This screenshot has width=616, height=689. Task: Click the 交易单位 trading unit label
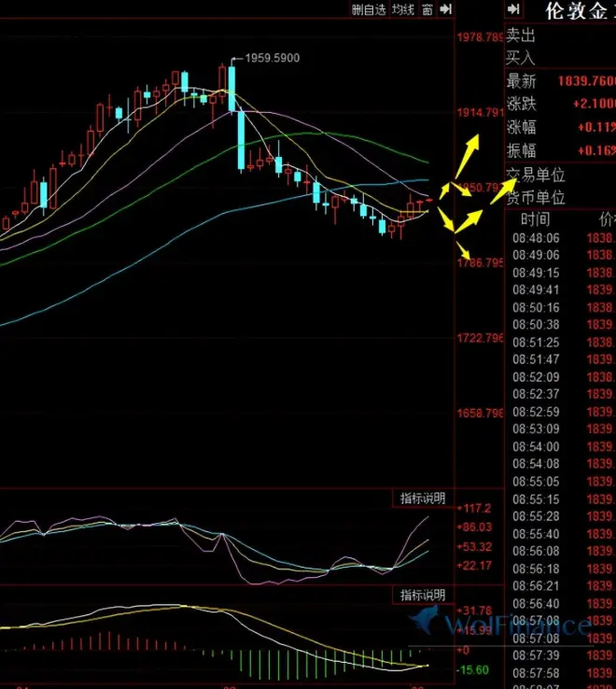536,175
